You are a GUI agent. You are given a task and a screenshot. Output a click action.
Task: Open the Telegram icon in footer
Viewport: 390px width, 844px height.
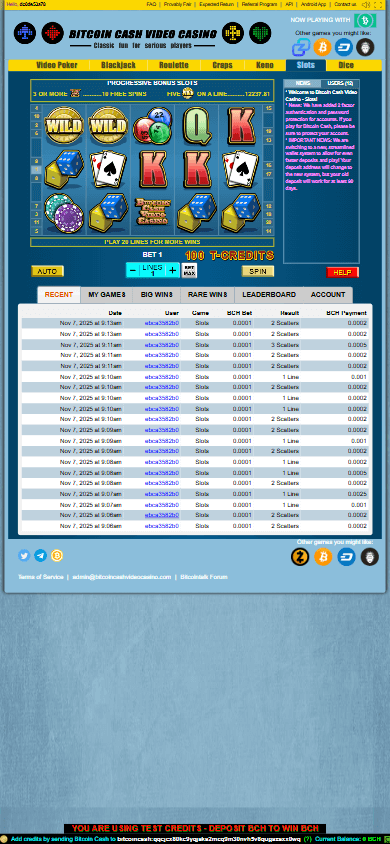coord(40,555)
